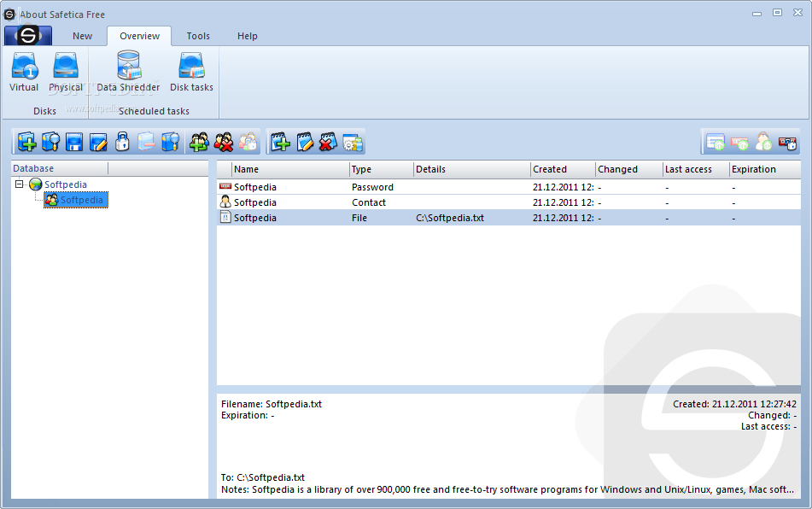The image size is (812, 509).
Task: Click 'To: C:\Softpedia.txt' in details pane
Action: point(263,477)
